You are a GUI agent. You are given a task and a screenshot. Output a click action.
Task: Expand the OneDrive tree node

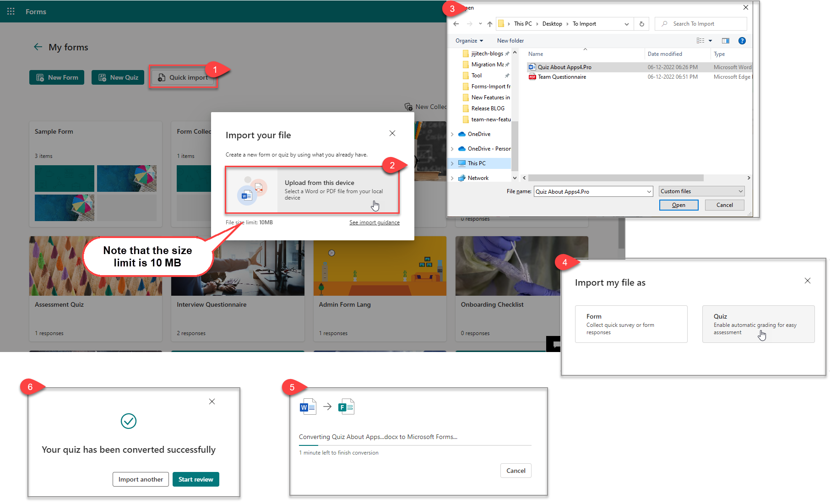click(x=452, y=134)
